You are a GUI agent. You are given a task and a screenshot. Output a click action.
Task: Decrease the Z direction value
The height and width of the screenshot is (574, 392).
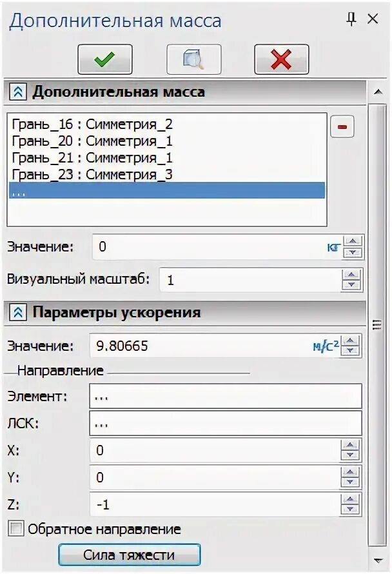point(350,510)
